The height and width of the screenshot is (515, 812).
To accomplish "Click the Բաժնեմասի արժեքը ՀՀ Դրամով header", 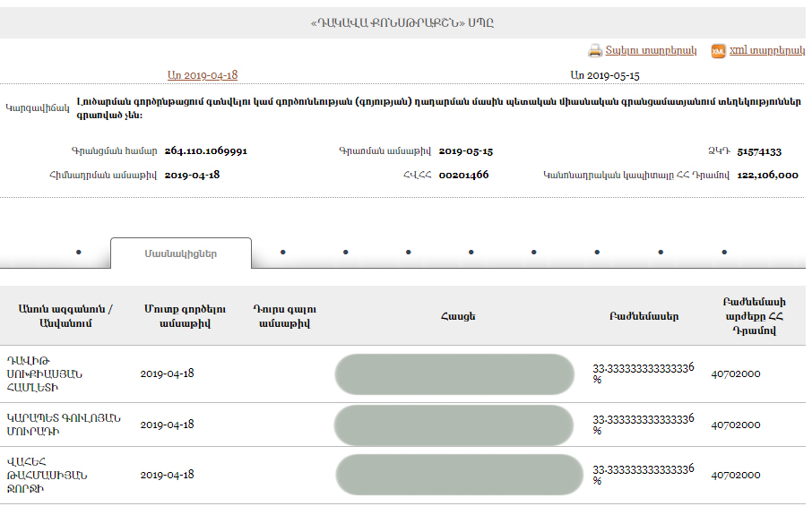I will point(754,316).
